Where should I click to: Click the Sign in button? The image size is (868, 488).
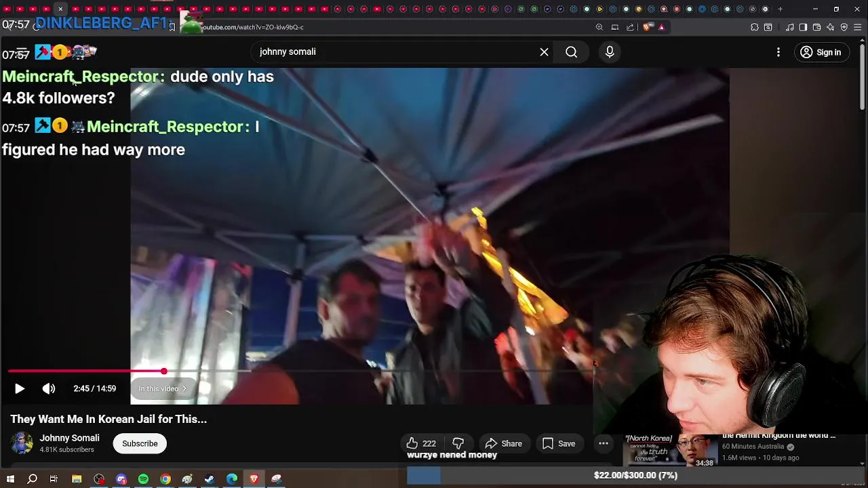click(x=821, y=52)
